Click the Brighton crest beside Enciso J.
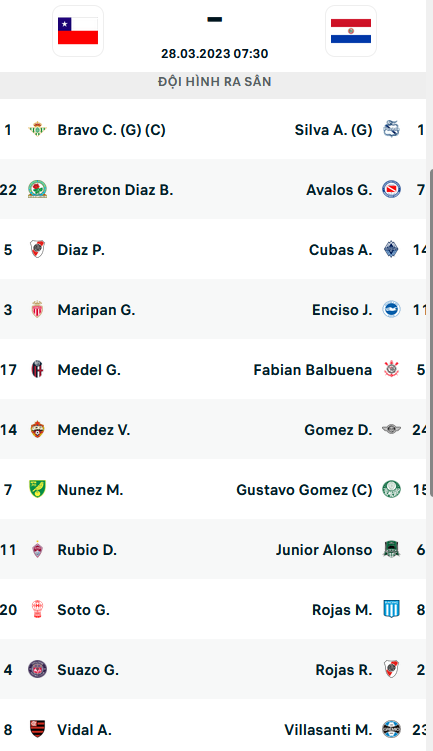The height and width of the screenshot is (751, 433). 391,309
